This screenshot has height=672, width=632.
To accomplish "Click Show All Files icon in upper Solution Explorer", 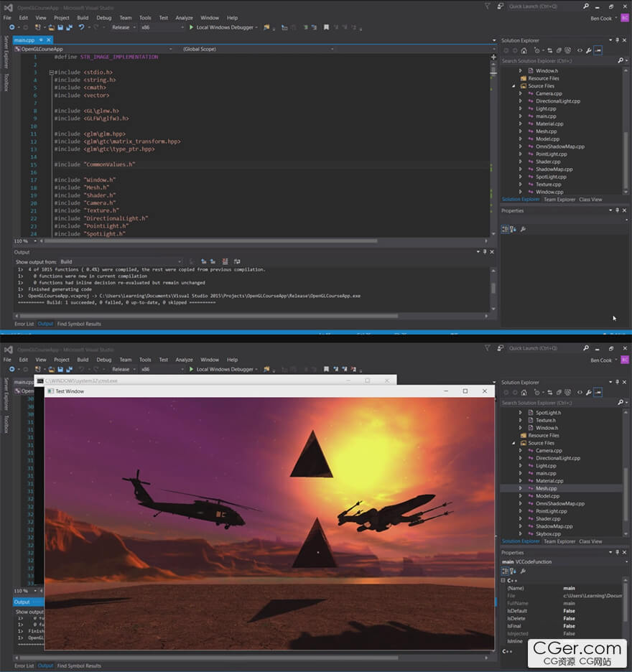I will point(567,50).
